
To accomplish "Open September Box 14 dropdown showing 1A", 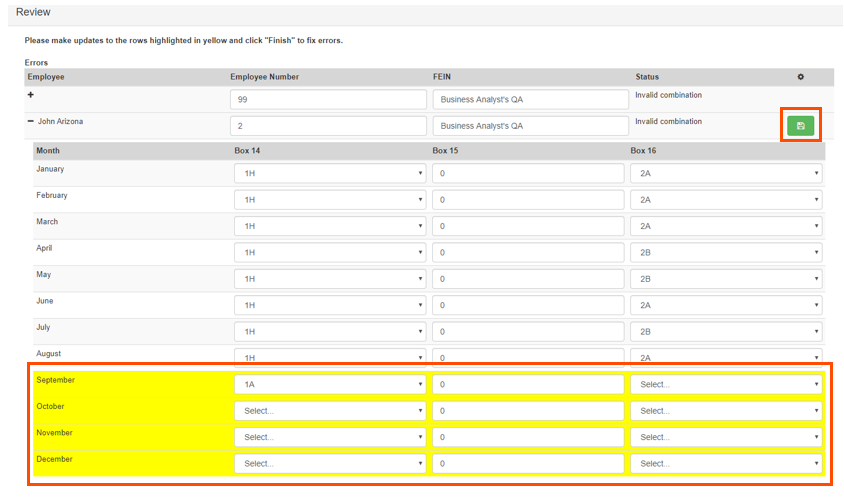I will [329, 385].
